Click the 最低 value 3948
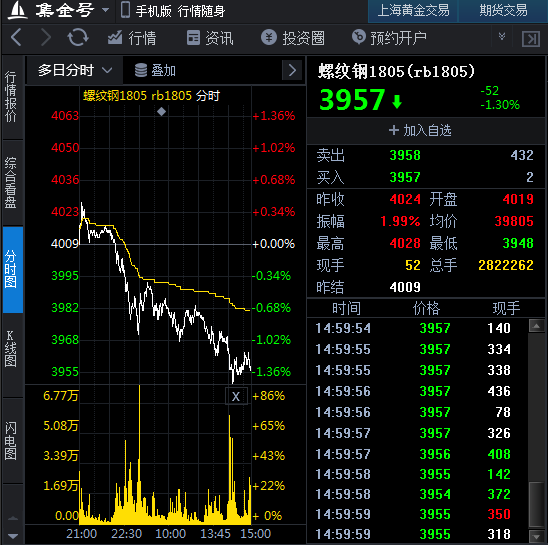This screenshot has height=545, width=548. tap(518, 243)
